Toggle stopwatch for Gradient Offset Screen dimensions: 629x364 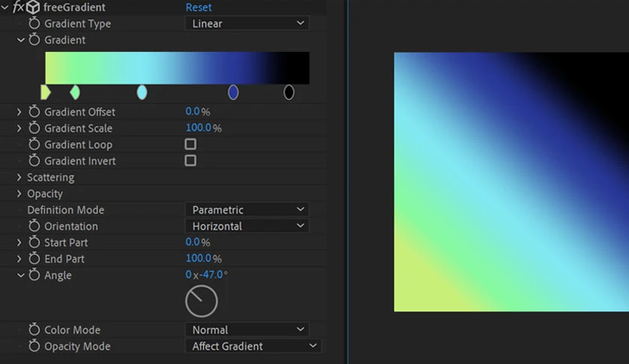pos(34,111)
